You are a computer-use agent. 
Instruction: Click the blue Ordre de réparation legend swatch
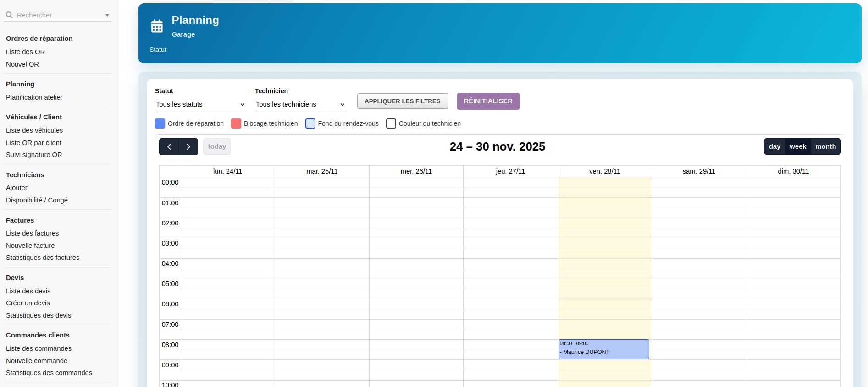tap(160, 123)
